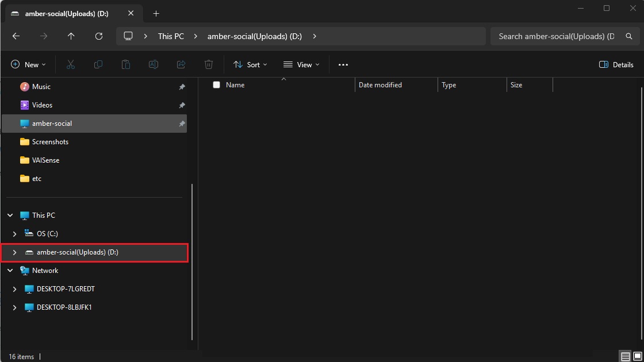Image resolution: width=644 pixels, height=362 pixels.
Task: Select Network in navigation tree
Action: [94, 271]
